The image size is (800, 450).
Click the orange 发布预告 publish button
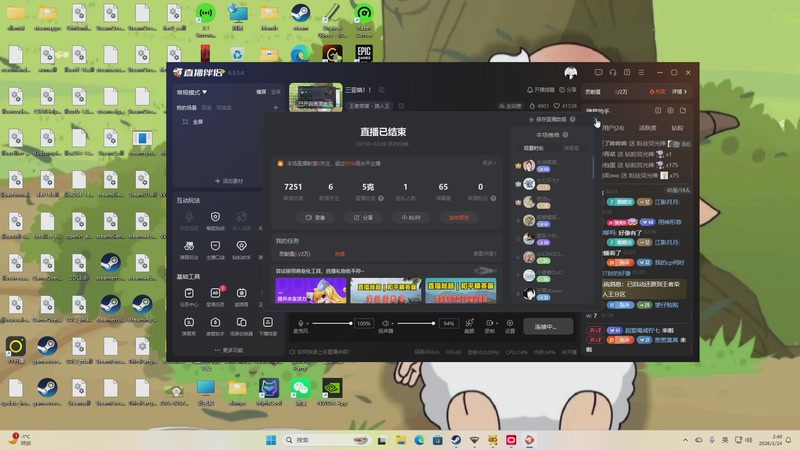pos(459,217)
